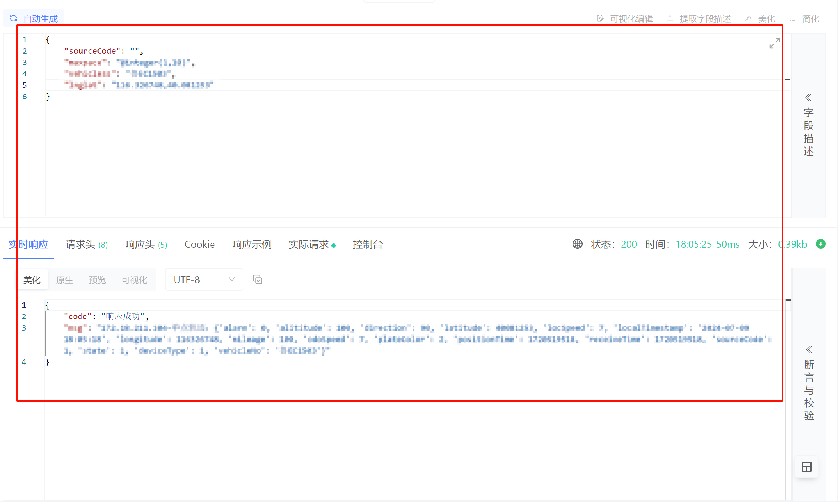Click line number 3 in response viewer

pos(24,328)
